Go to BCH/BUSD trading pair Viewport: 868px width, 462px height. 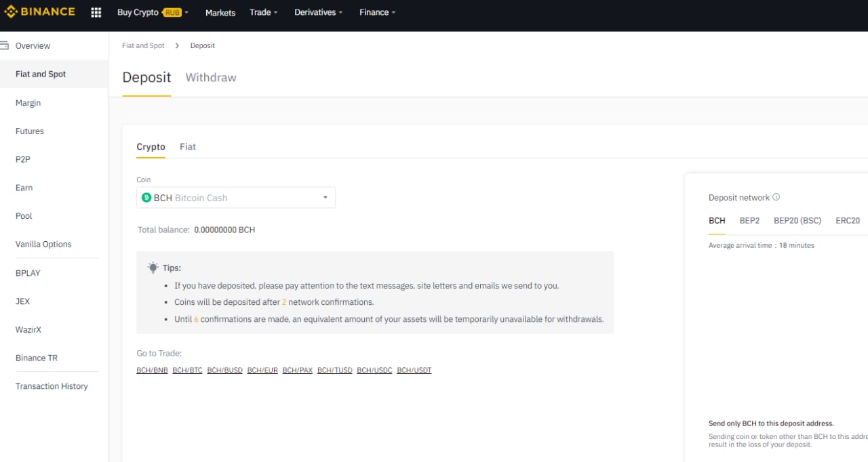click(x=225, y=370)
